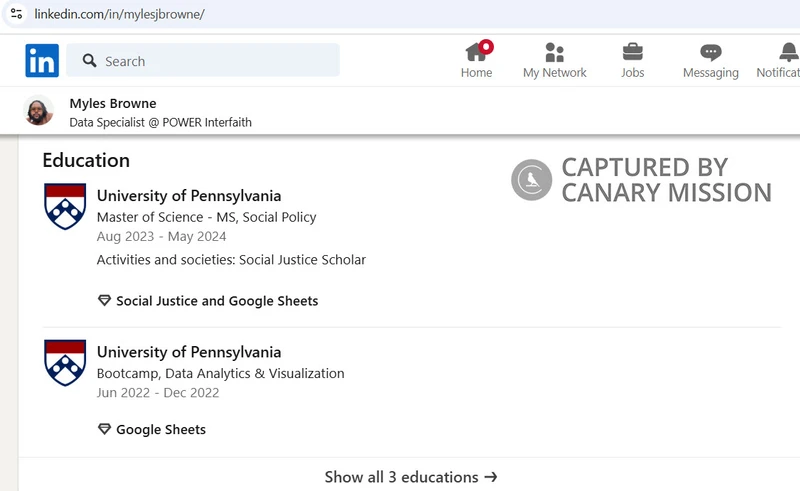
Task: Click the arrow after Show all 3 educations
Action: (490, 477)
